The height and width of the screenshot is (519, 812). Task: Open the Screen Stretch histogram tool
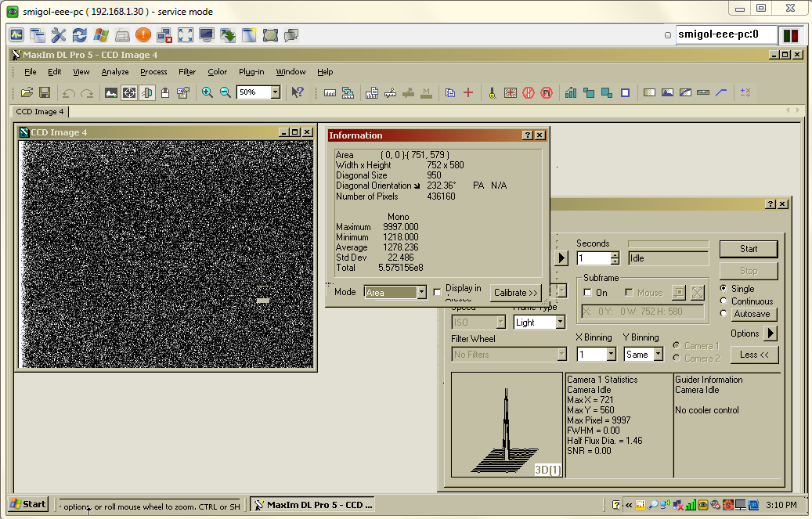pyautogui.click(x=111, y=92)
